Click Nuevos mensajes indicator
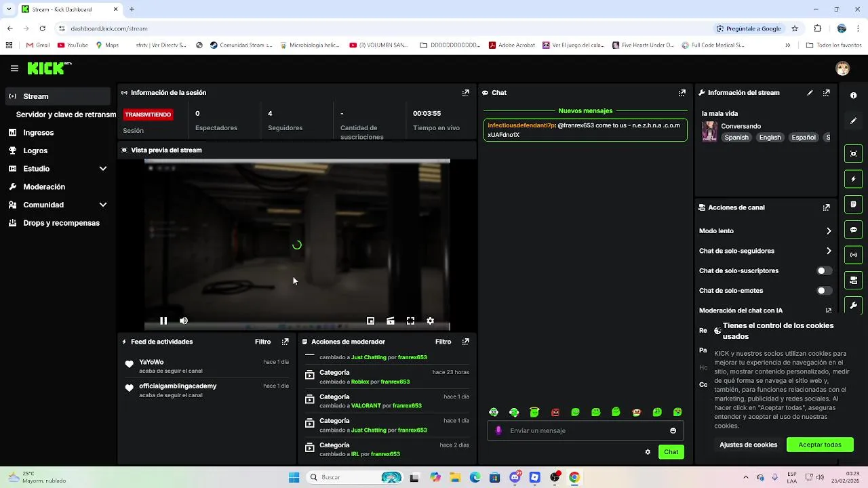 (x=585, y=111)
